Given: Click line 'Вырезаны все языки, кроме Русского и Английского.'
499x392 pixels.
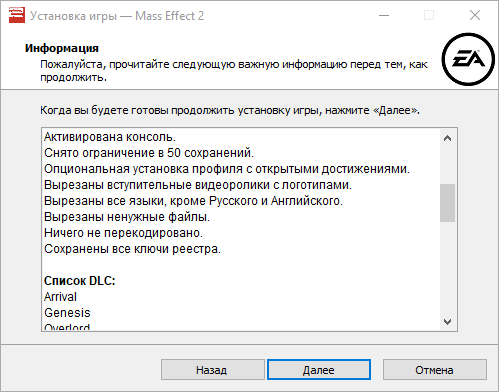Looking at the screenshot, I should [193, 201].
